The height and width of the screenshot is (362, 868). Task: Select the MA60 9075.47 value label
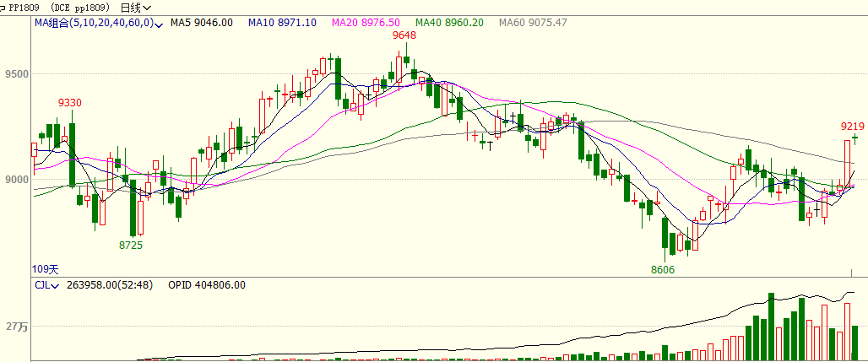(533, 23)
